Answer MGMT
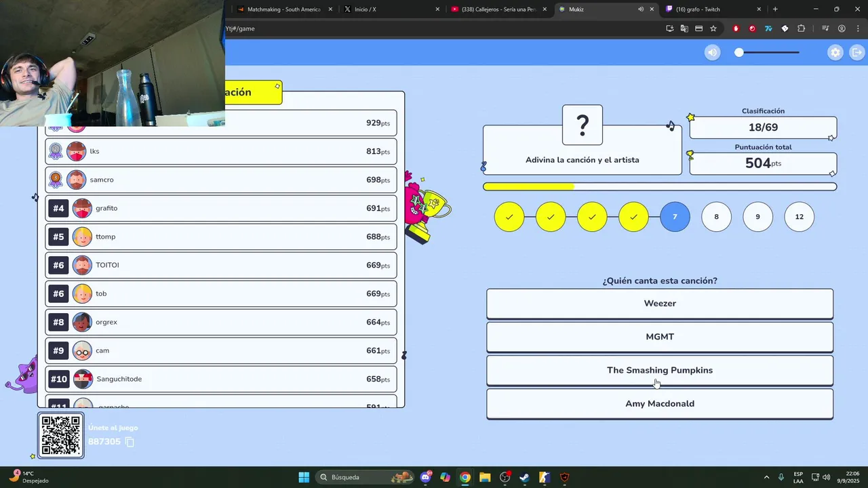The image size is (868, 488). [x=660, y=337]
